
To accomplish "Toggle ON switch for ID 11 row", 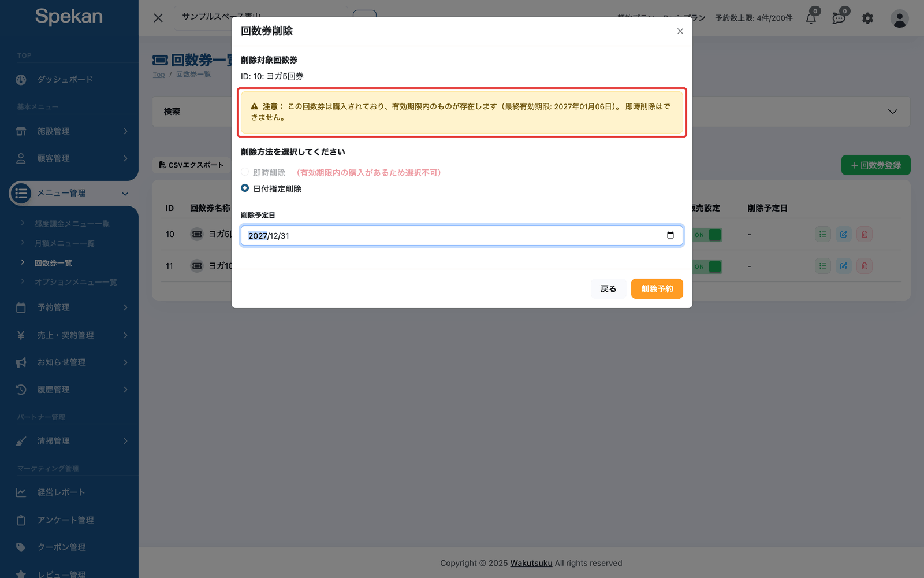I will tap(707, 266).
